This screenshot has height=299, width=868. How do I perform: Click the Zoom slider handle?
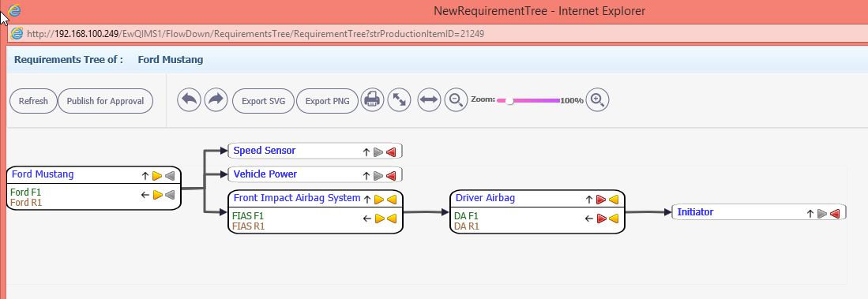[x=509, y=101]
